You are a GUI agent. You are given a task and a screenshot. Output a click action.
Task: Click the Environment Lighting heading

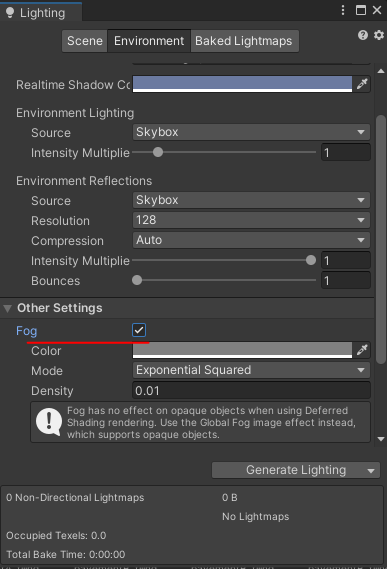[75, 113]
